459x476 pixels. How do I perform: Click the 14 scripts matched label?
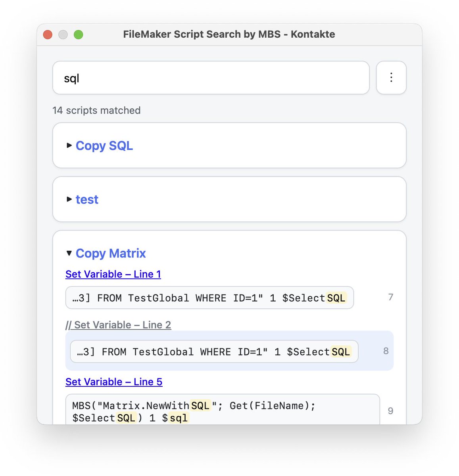tap(96, 110)
